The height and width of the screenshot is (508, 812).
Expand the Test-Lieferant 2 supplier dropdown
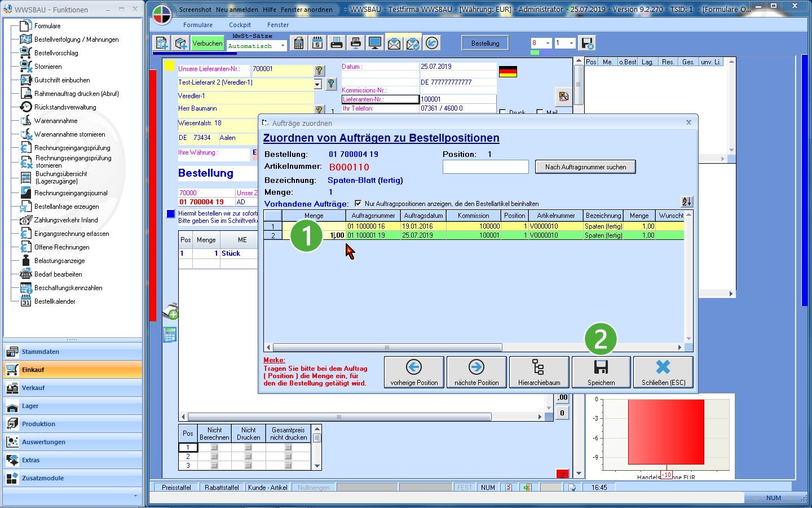(317, 84)
